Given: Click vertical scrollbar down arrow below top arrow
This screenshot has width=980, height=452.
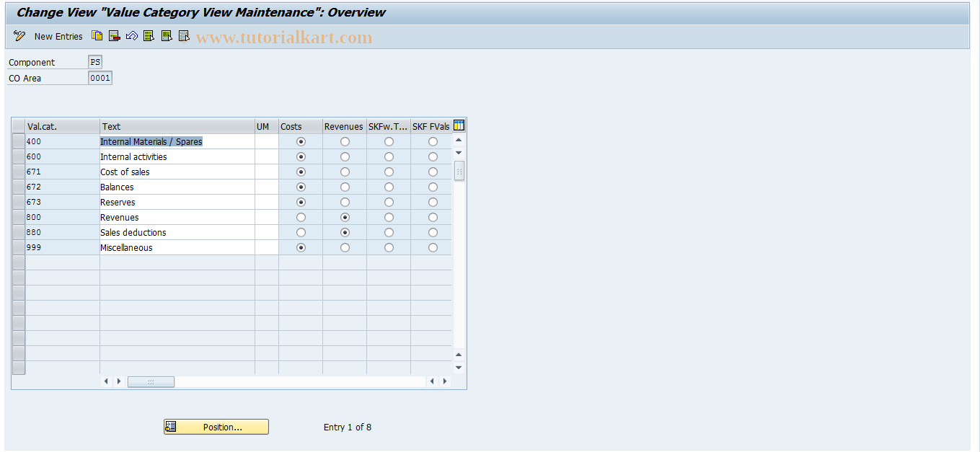Looking at the screenshot, I should pyautogui.click(x=459, y=153).
